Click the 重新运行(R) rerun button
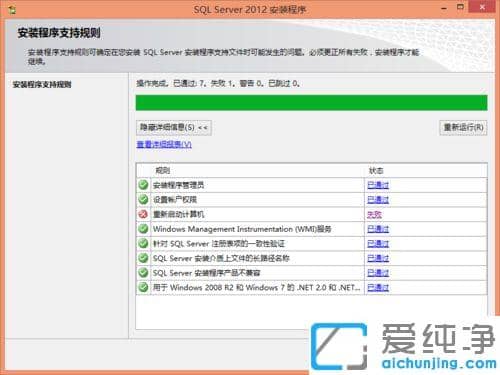 pos(463,128)
